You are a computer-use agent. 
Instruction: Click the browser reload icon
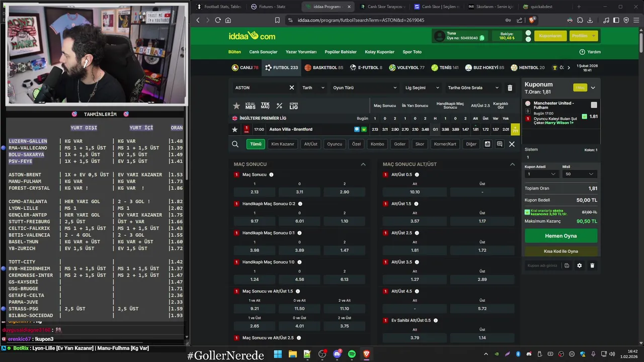click(x=218, y=20)
